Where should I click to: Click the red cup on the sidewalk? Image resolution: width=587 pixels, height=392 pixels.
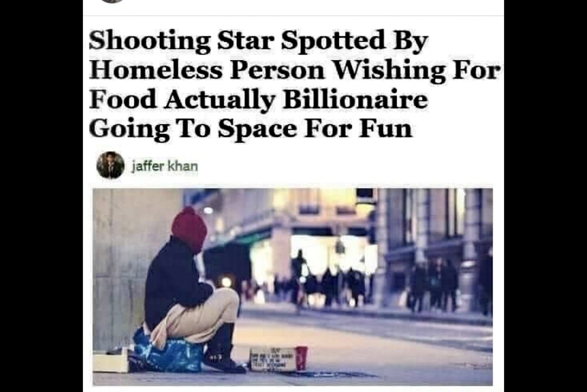pos(301,359)
